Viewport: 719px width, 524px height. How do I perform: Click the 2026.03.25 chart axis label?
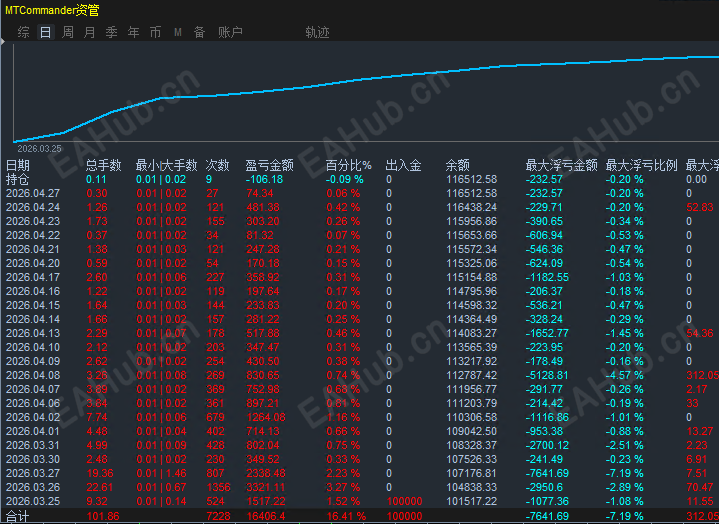(x=39, y=149)
